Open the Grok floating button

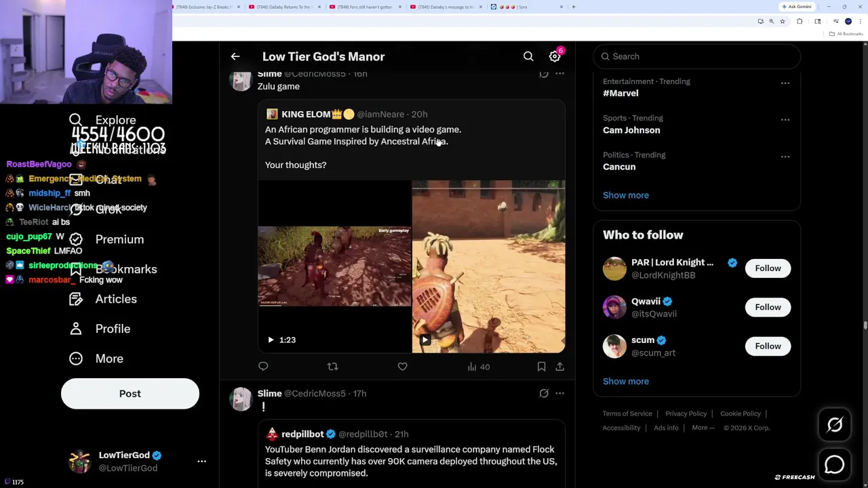pos(835,425)
